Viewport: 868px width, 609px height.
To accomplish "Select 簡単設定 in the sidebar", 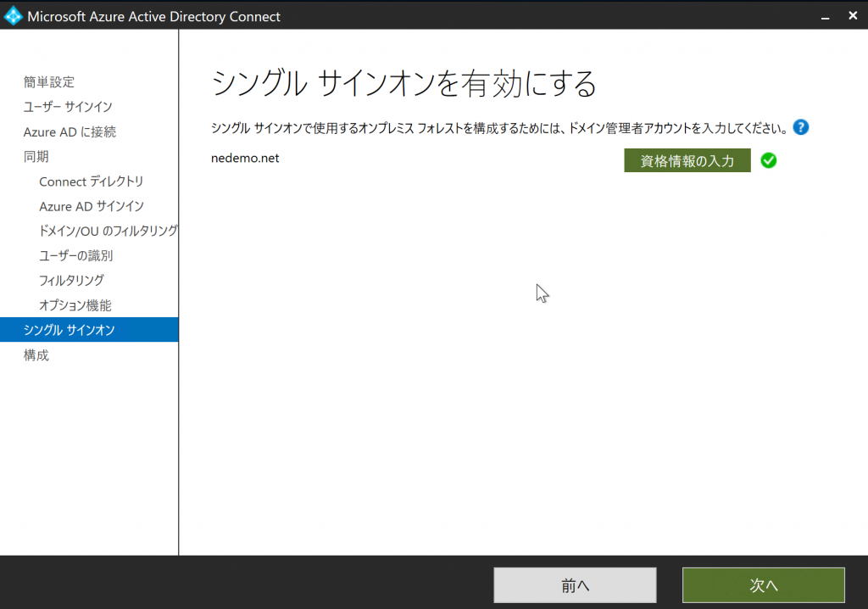I will click(49, 82).
